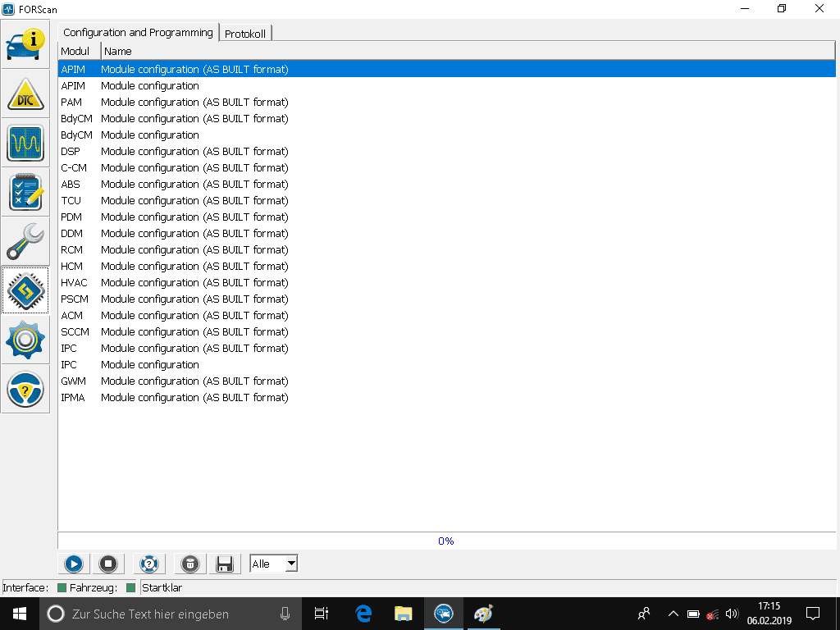Open File Explorer from the taskbar
This screenshot has height=630, width=840.
403,614
